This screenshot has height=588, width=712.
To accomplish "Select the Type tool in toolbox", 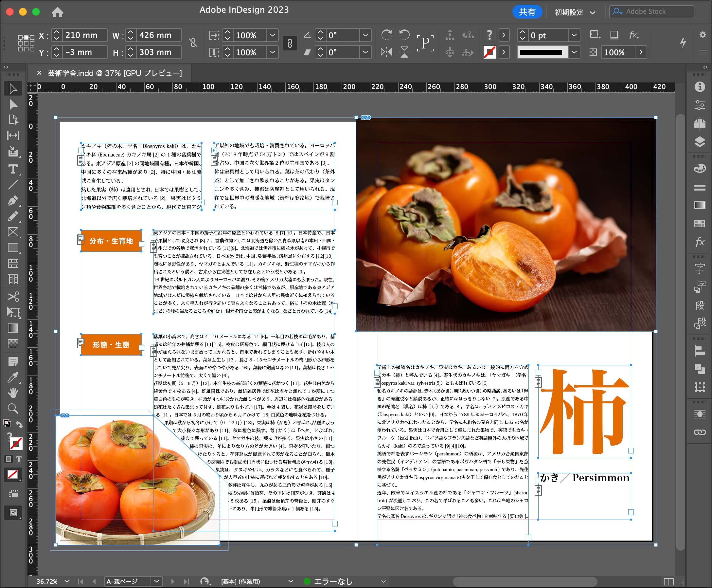I will [x=13, y=169].
